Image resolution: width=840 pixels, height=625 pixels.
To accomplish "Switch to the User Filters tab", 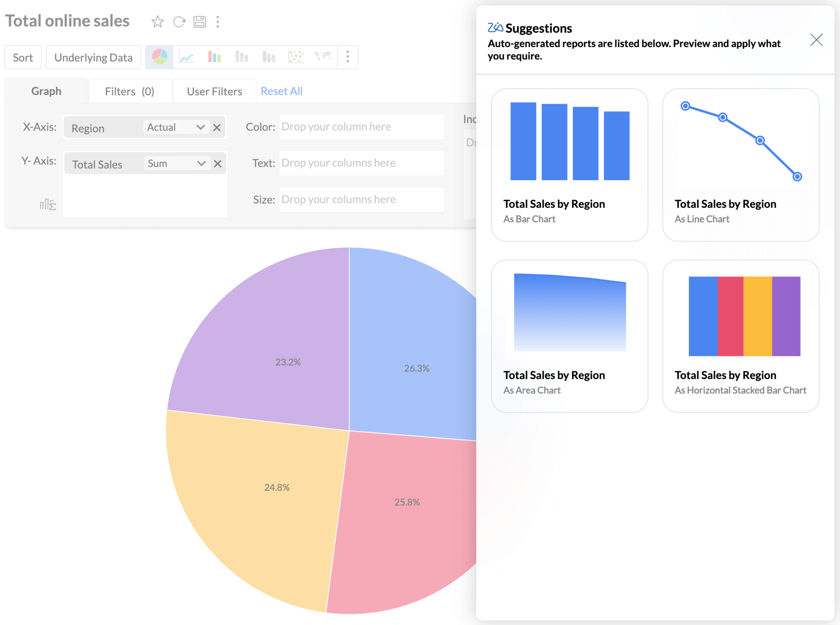I will (214, 91).
